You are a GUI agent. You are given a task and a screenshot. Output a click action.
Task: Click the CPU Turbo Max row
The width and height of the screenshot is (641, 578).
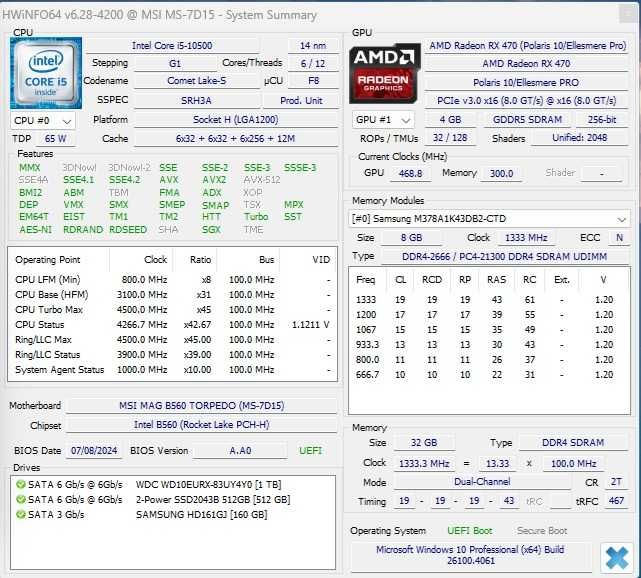172,310
